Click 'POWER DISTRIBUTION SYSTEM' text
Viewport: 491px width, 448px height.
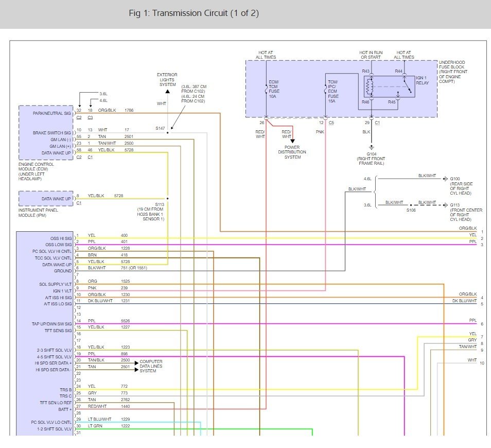[x=292, y=152]
